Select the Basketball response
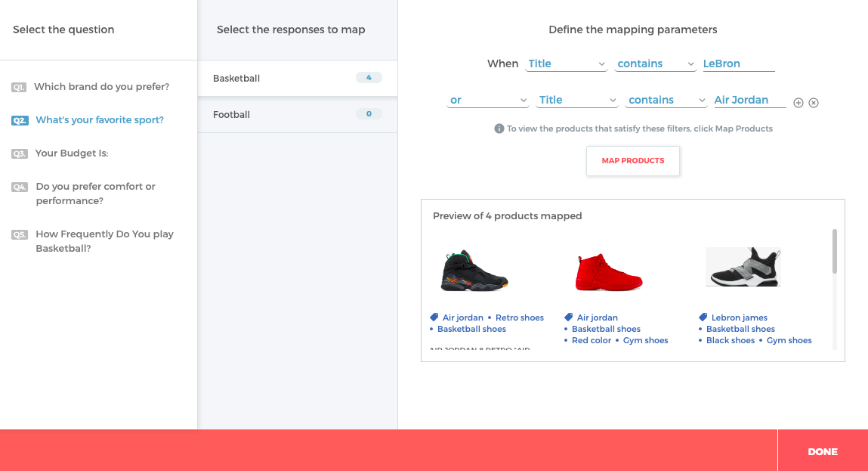 pyautogui.click(x=298, y=78)
